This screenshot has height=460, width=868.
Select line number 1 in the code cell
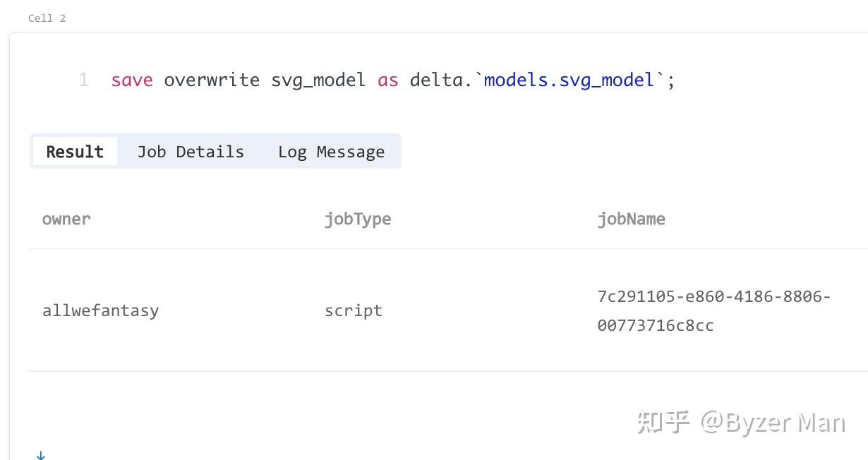point(83,80)
